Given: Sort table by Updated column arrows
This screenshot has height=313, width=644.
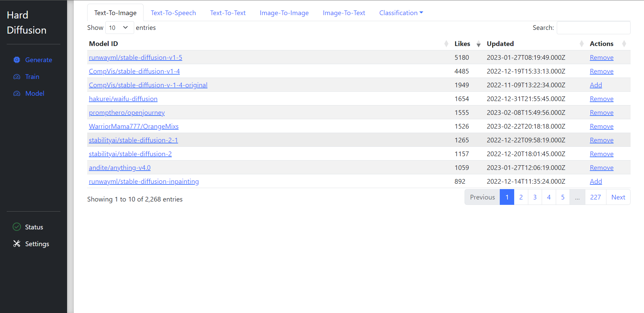Looking at the screenshot, I should tap(582, 44).
